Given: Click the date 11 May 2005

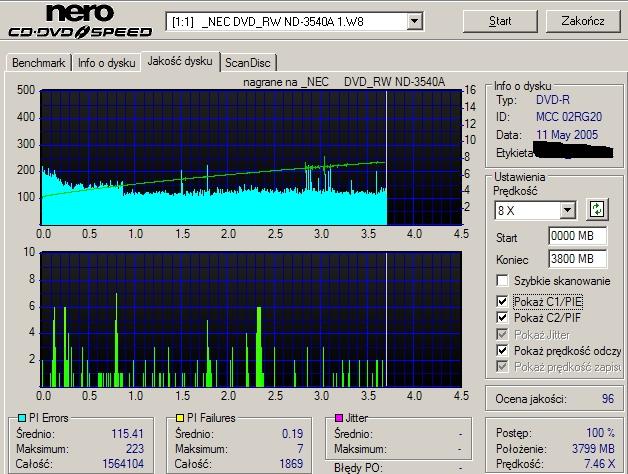Looking at the screenshot, I should [x=567, y=135].
